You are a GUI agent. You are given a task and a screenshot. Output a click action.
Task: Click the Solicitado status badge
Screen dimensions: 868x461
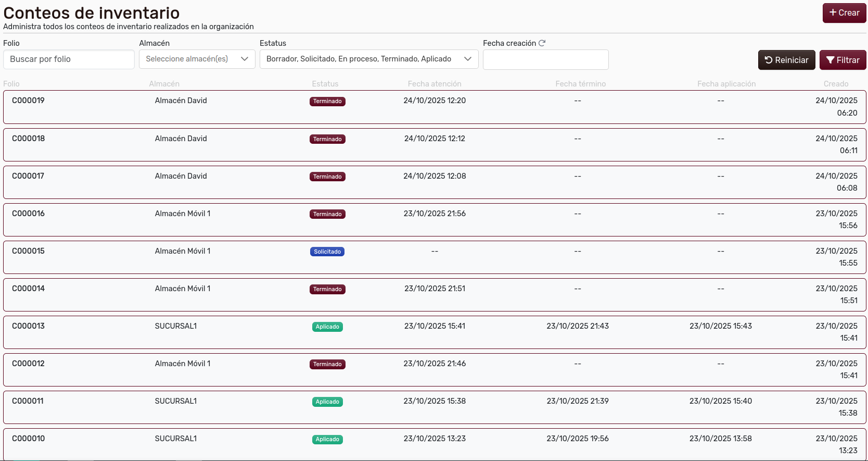[327, 252]
